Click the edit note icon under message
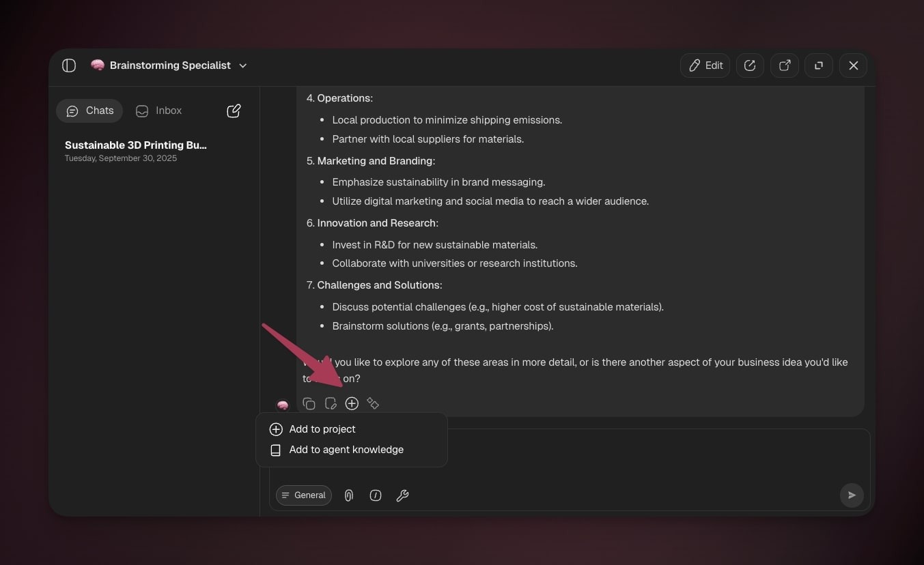924x565 pixels. pos(331,404)
